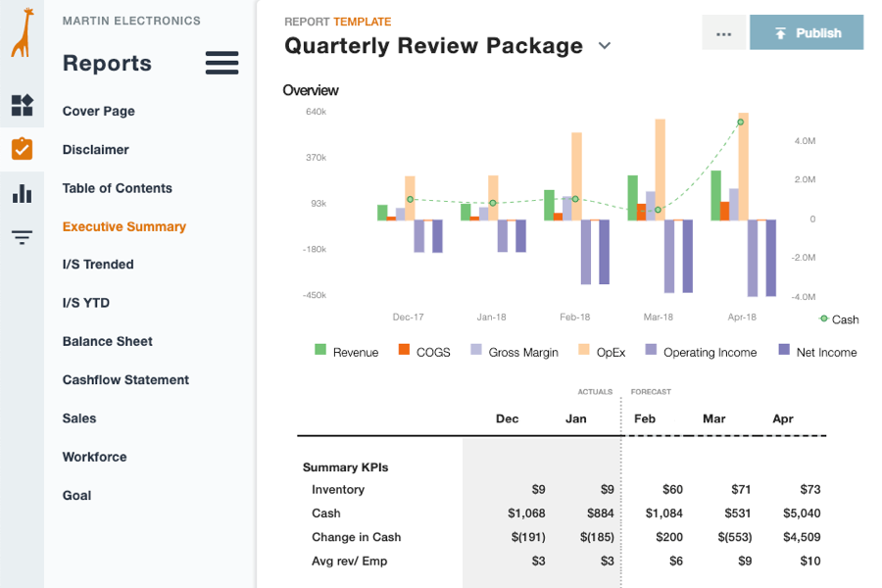This screenshot has width=882, height=588.
Task: Navigate to the Workforce report section
Action: [x=95, y=457]
